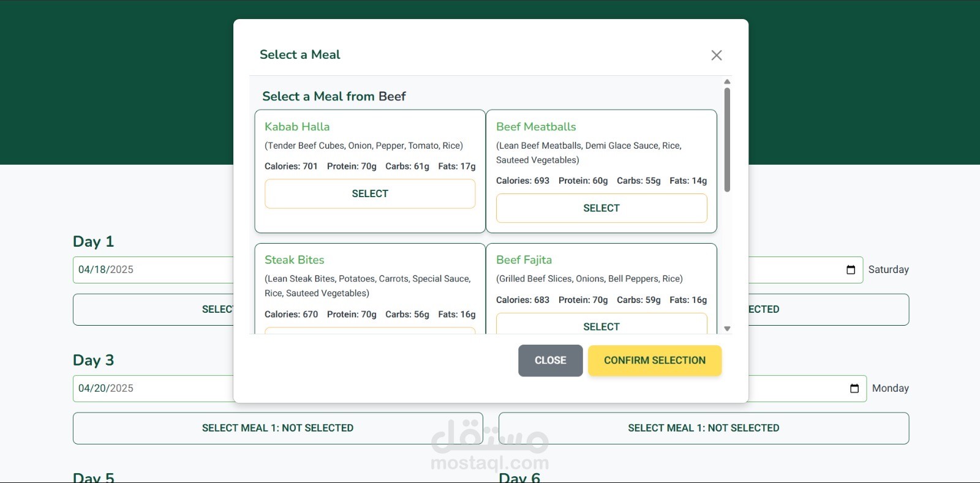Click 'Calories: 683' on Beef Fajita

coord(522,300)
